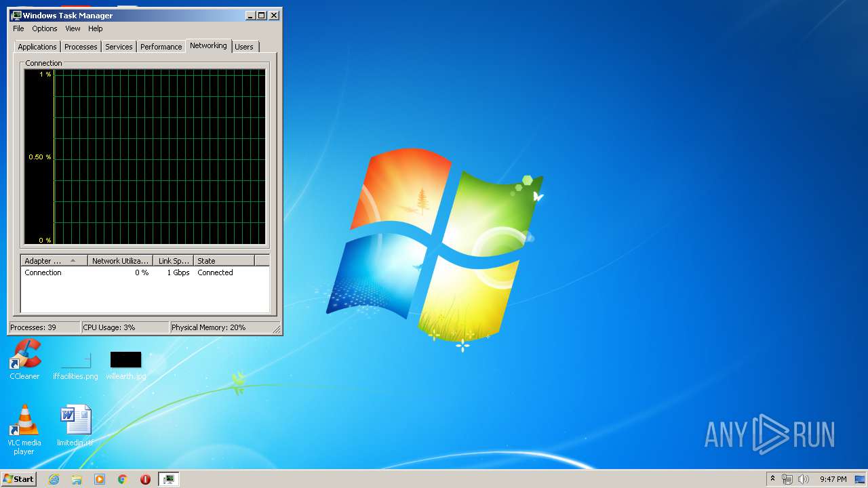Screen dimensions: 868x488
Task: Switch to the Performance tab
Action: coord(161,47)
